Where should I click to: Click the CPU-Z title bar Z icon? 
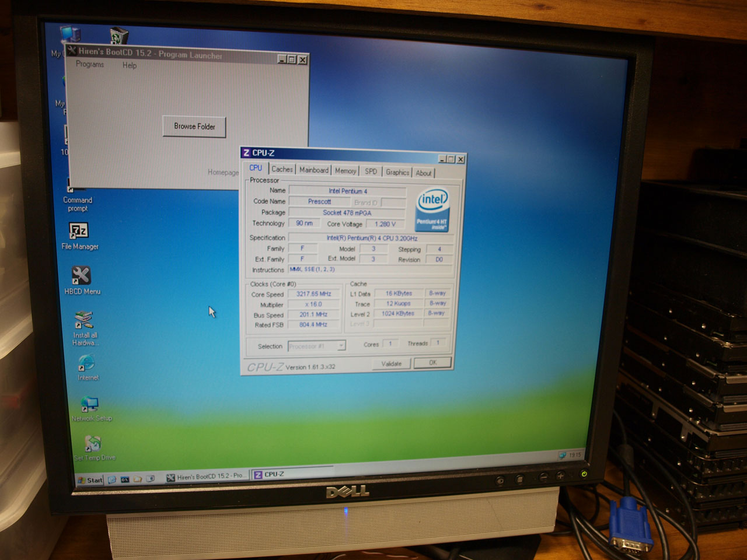246,153
